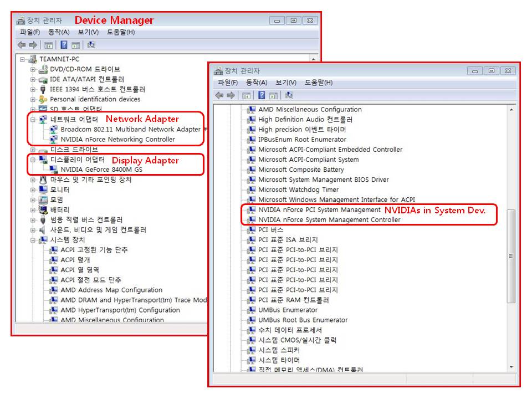The image size is (532, 399).
Task: Click Personal identification devices icon
Action: tap(43, 99)
